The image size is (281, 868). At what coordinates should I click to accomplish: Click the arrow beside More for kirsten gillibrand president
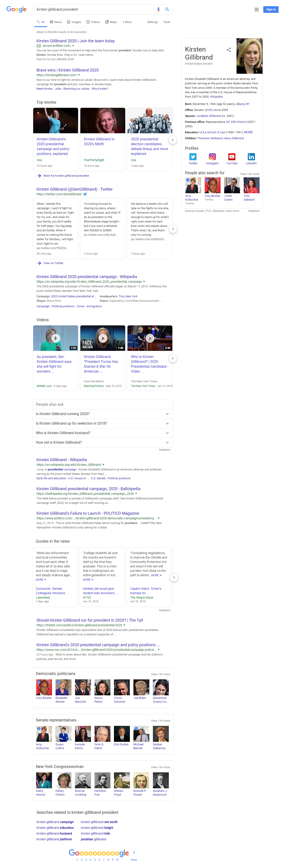coord(39,176)
